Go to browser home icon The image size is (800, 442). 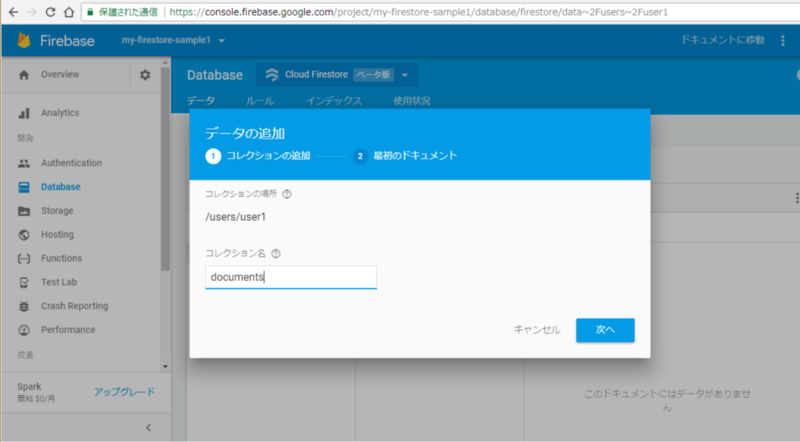point(69,12)
